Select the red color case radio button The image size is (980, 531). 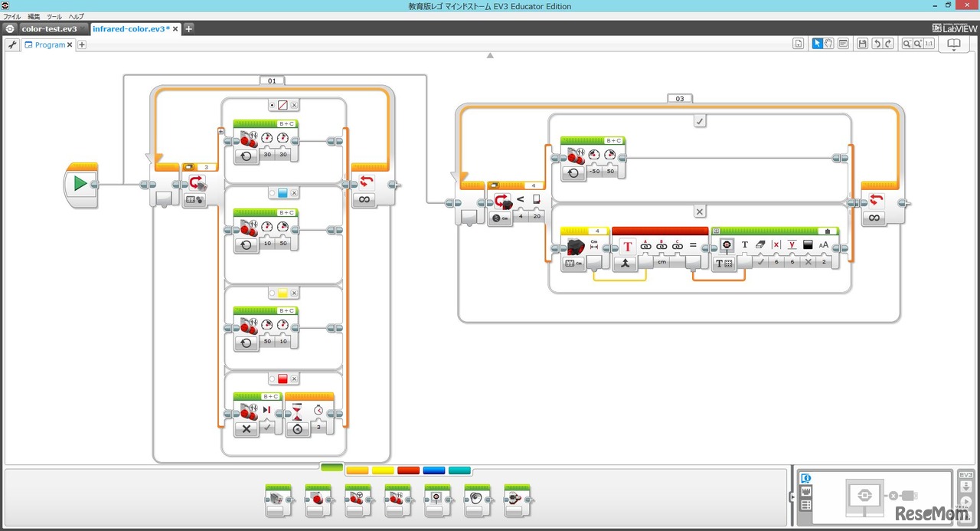coord(271,379)
